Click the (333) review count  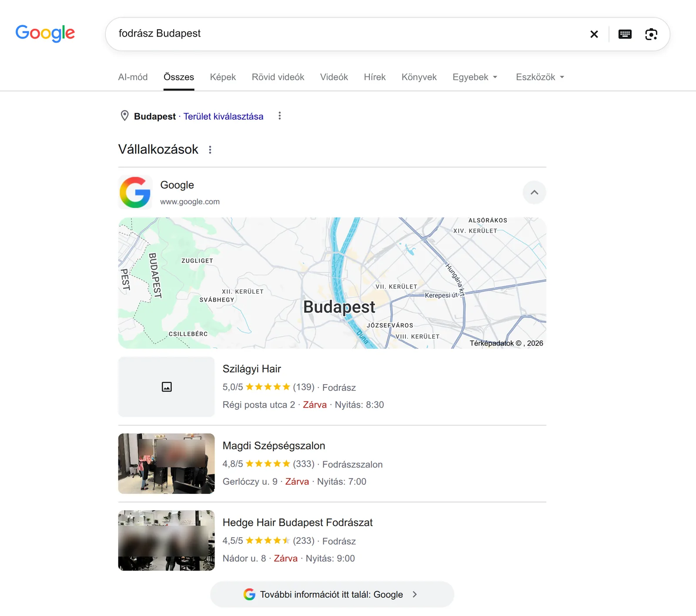304,464
